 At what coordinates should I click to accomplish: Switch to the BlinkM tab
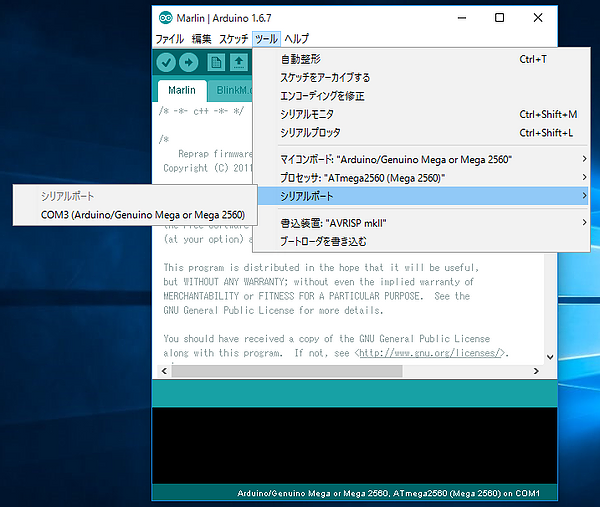(x=230, y=91)
